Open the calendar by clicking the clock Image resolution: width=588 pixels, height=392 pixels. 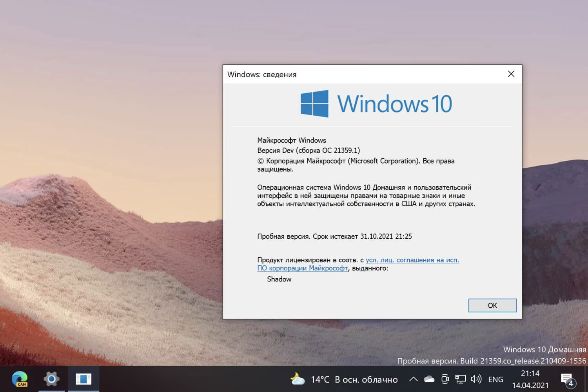(x=530, y=379)
